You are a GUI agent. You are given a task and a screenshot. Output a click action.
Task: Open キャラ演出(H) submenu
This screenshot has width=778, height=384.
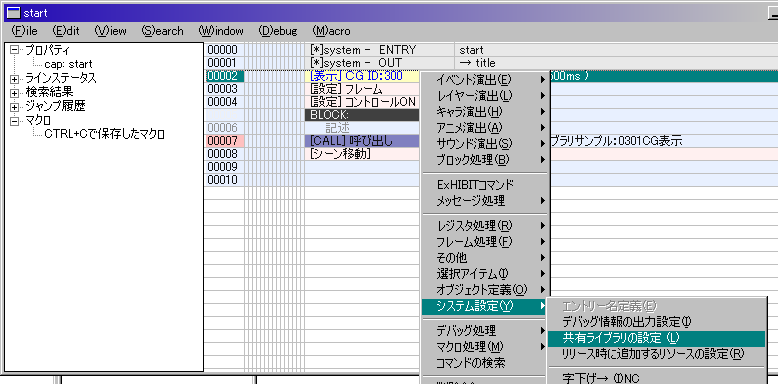point(485,111)
